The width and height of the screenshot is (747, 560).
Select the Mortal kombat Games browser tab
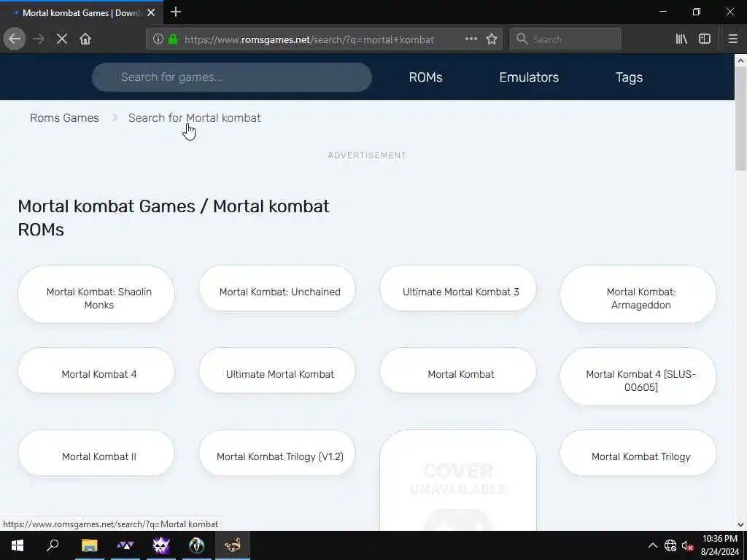click(x=82, y=13)
